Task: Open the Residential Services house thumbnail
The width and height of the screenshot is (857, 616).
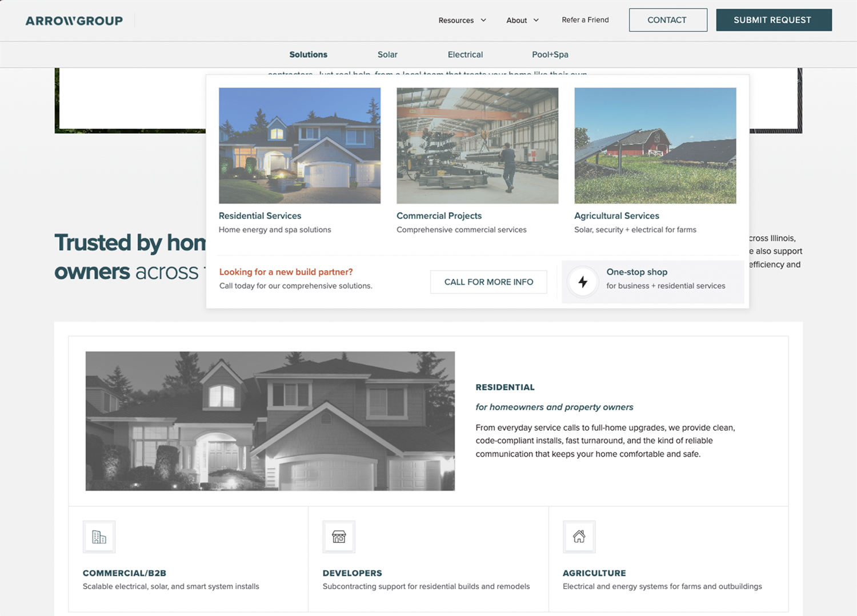Action: (299, 146)
